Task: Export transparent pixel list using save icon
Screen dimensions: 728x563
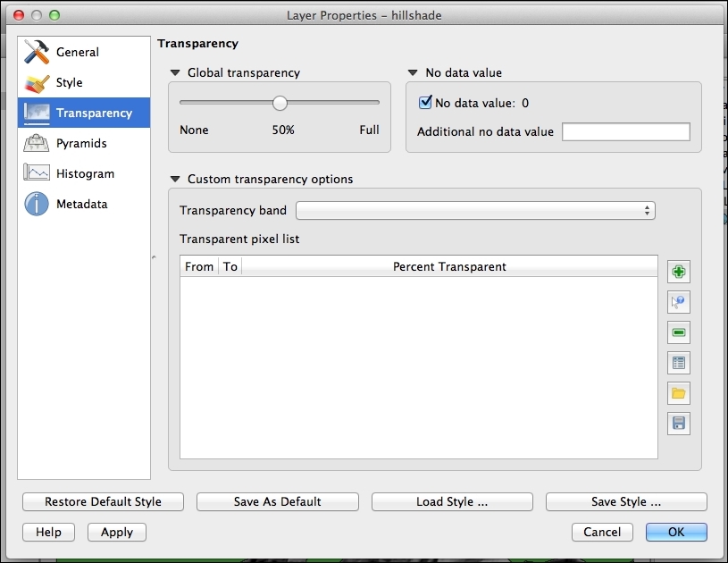Action: pyautogui.click(x=678, y=423)
